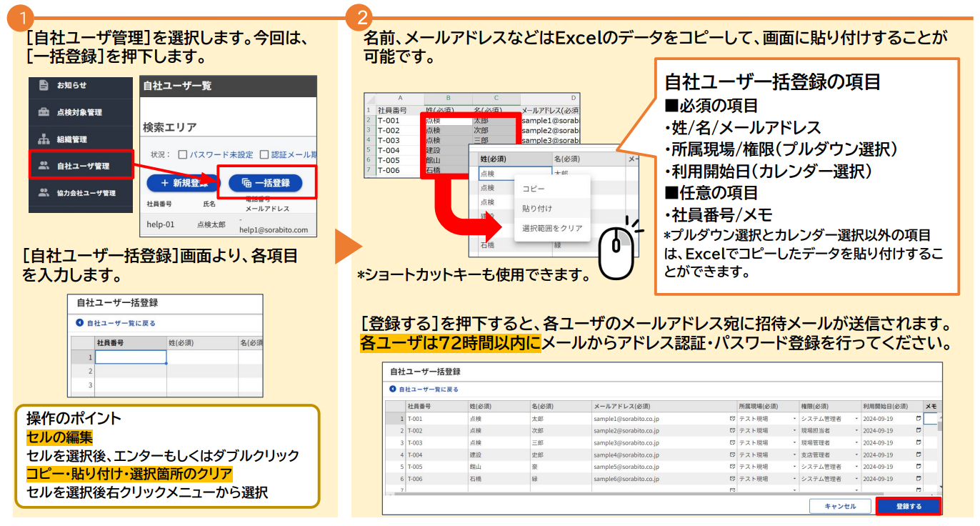
Task: Enable the パスワード未設定 checkbox
Action: point(182,154)
